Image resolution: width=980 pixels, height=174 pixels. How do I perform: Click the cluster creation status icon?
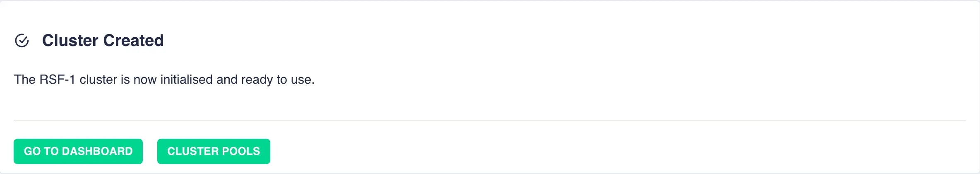[x=22, y=41]
